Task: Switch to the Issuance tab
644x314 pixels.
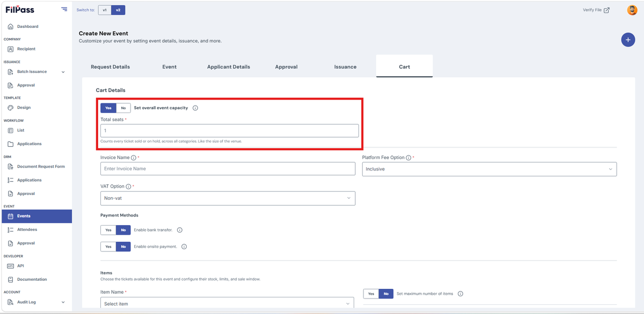Action: pos(345,67)
